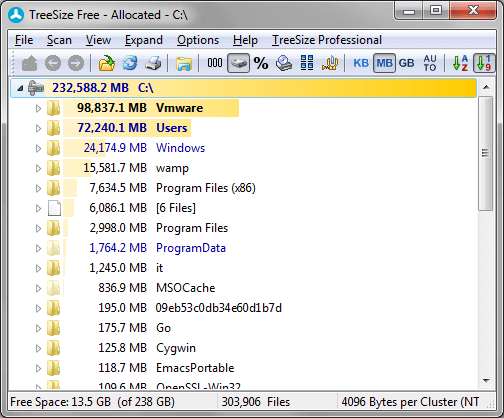Image resolution: width=504 pixels, height=418 pixels.
Task: Switch size unit to MB
Action: [384, 63]
